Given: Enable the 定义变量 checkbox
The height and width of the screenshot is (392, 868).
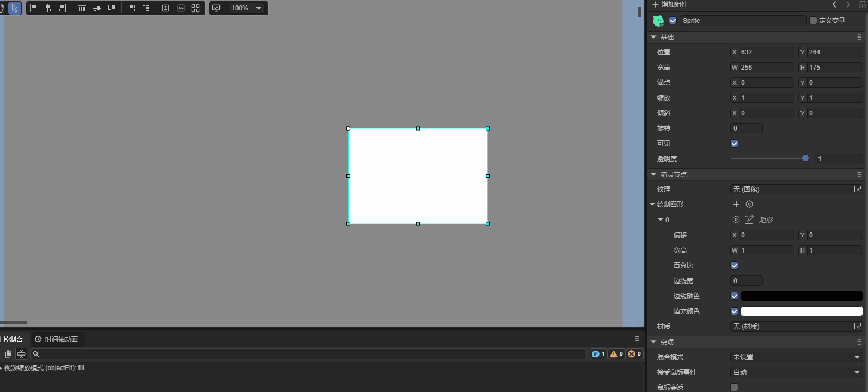Looking at the screenshot, I should coord(813,21).
